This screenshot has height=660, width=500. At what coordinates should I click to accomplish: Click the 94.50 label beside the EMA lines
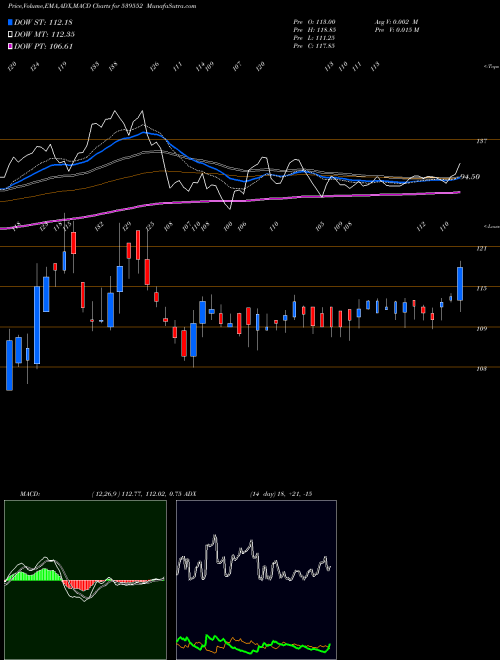point(471,177)
